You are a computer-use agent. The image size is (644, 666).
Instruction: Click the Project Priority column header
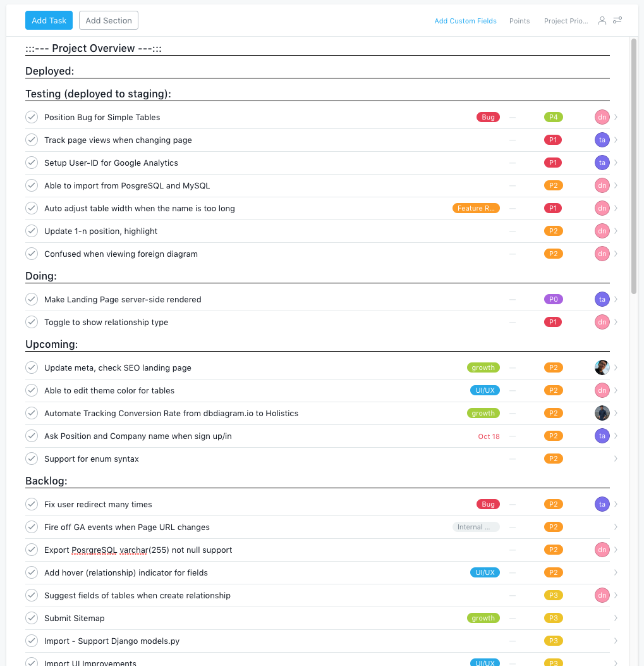click(x=566, y=21)
